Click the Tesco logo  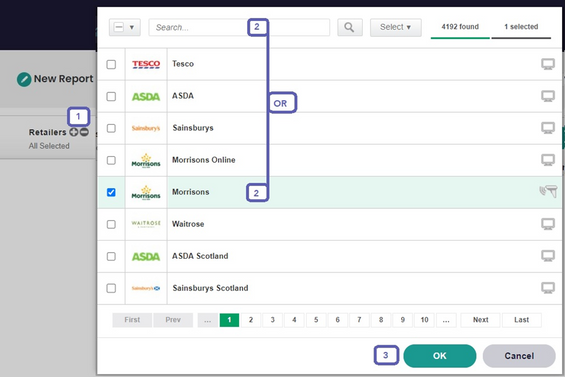(146, 64)
